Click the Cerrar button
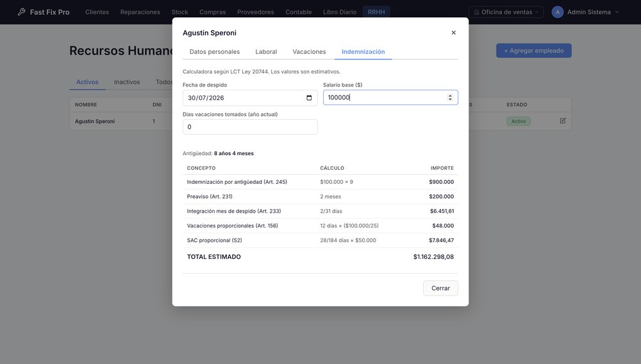The width and height of the screenshot is (641, 364). click(440, 288)
